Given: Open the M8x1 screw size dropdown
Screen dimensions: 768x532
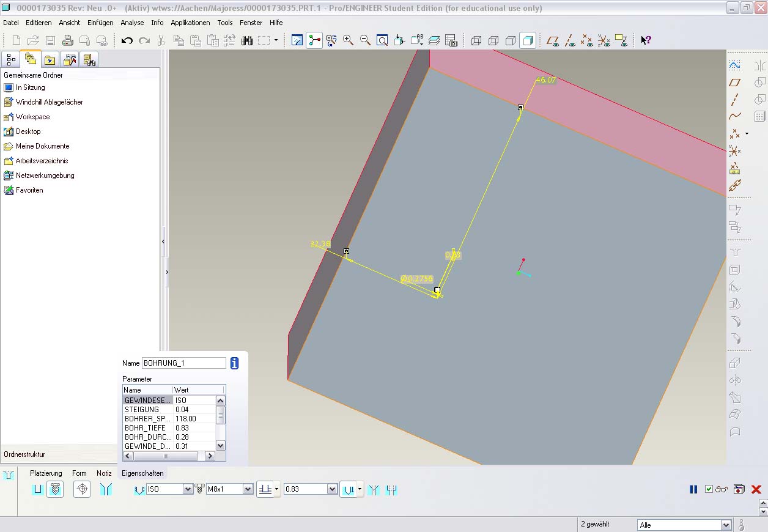Looking at the screenshot, I should pos(248,489).
